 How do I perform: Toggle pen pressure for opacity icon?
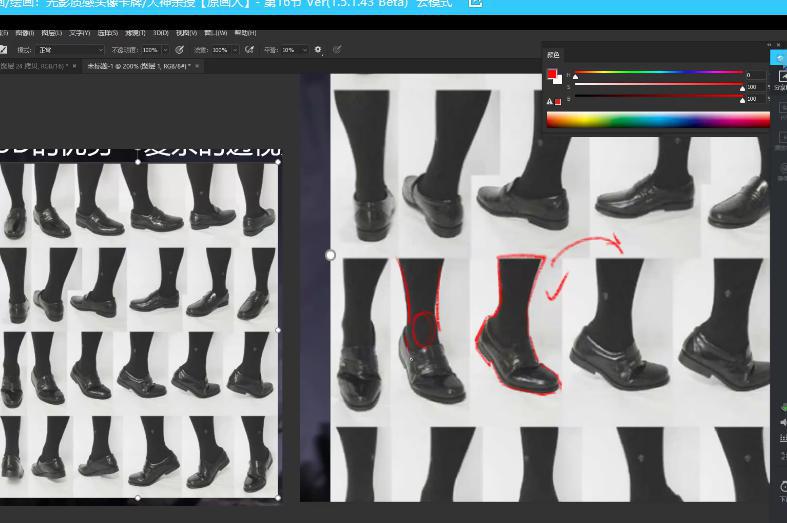point(180,50)
